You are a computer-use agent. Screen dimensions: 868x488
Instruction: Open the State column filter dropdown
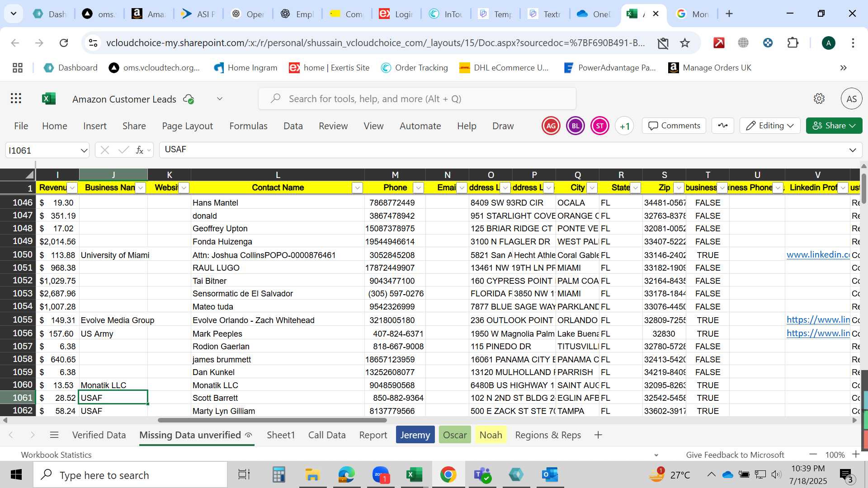pyautogui.click(x=635, y=188)
